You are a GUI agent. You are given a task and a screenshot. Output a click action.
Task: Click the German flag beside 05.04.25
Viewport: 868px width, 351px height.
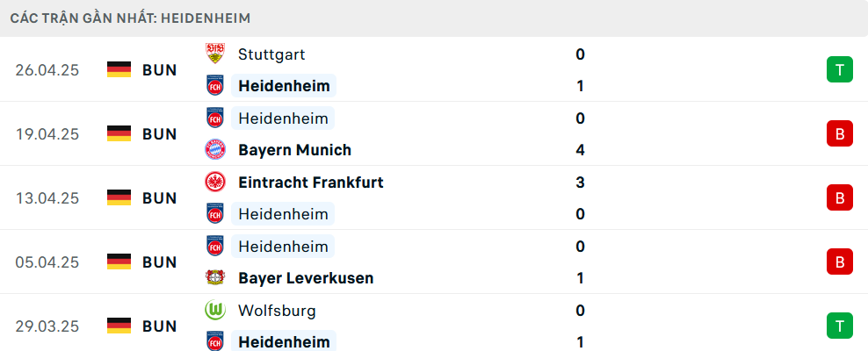tap(119, 262)
